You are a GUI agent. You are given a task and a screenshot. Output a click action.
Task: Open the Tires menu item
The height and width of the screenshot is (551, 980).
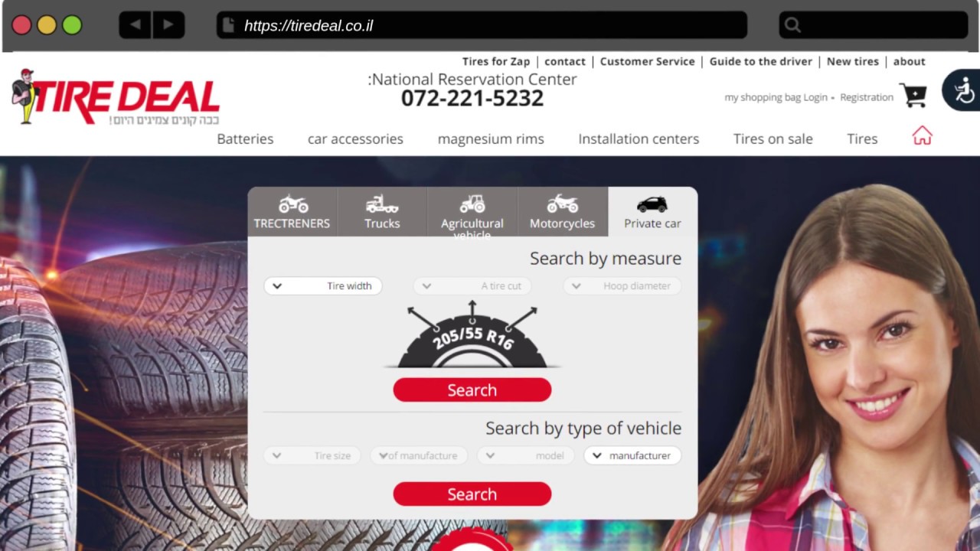click(x=862, y=139)
